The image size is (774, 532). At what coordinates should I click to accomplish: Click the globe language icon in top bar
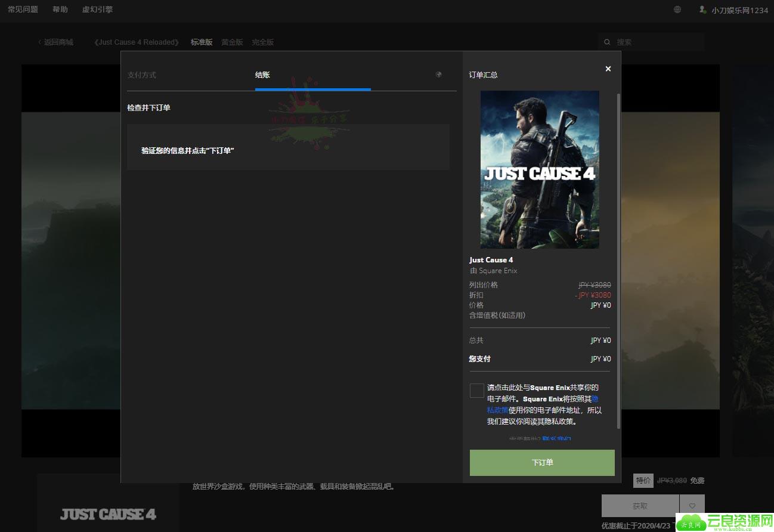pyautogui.click(x=677, y=10)
